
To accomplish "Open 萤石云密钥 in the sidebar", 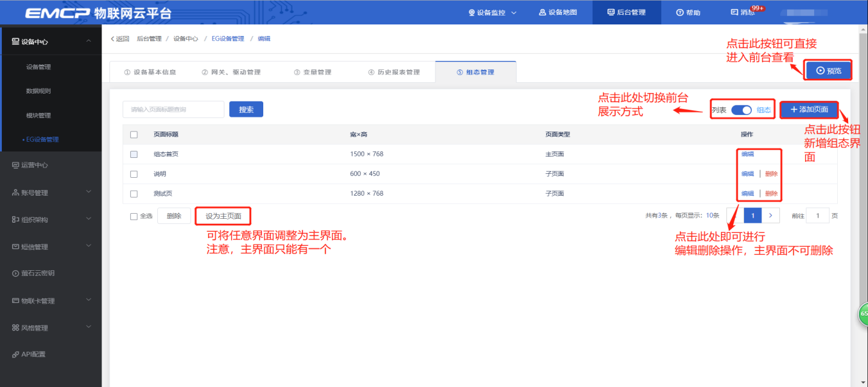I will pos(38,273).
